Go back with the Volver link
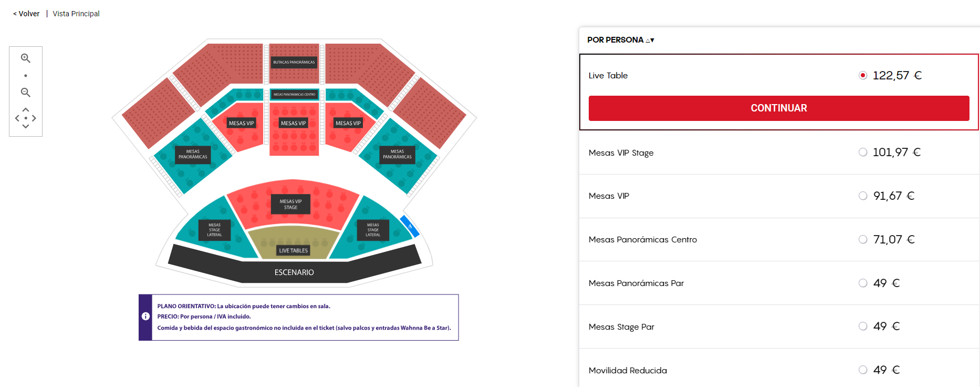Image resolution: width=980 pixels, height=387 pixels. tap(26, 14)
